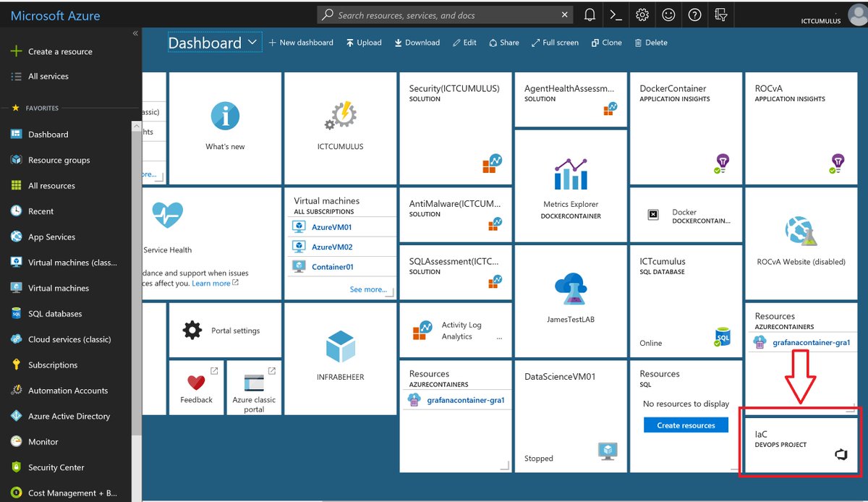
Task: Open the SQLAssessment solution tile
Action: pos(456,272)
